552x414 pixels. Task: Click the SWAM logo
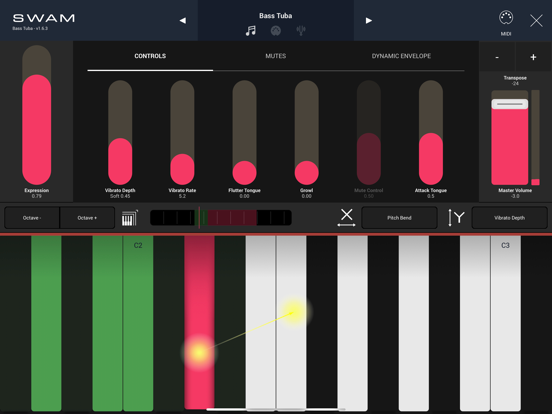click(44, 18)
